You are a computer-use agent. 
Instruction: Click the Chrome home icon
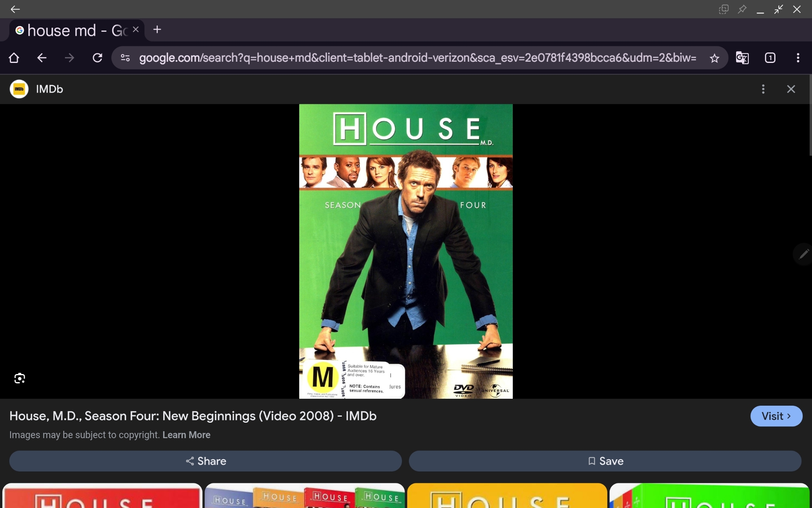14,58
